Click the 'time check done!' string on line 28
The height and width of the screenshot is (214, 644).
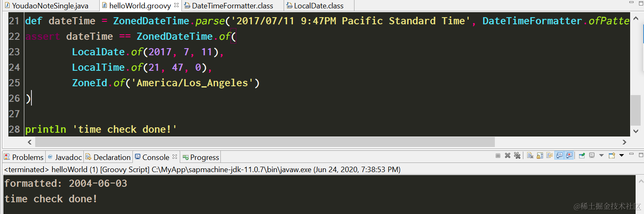pos(125,129)
